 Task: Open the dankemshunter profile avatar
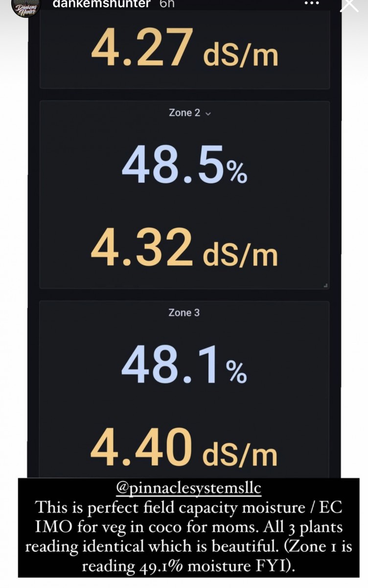pyautogui.click(x=24, y=7)
